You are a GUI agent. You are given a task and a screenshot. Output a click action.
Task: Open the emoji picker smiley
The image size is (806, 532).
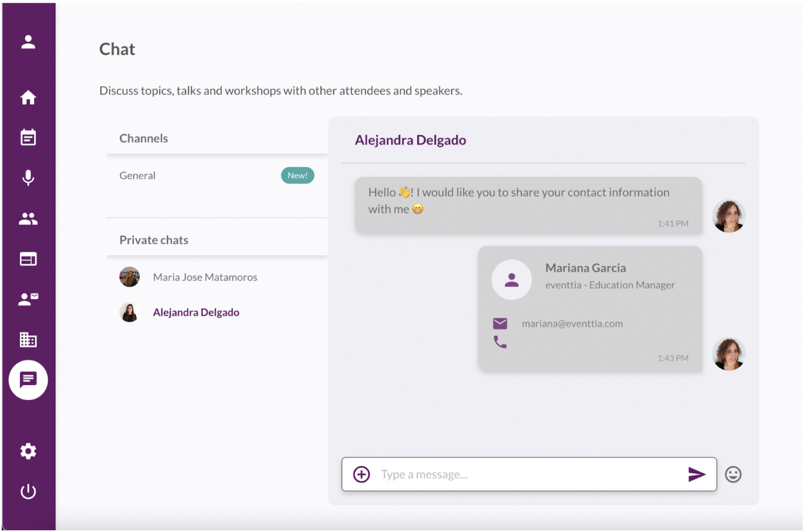click(x=733, y=474)
